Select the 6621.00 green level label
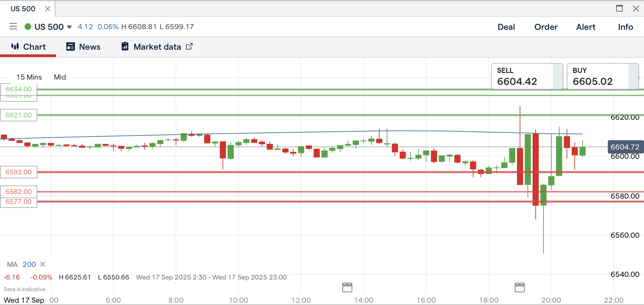644x305 pixels. pos(19,115)
